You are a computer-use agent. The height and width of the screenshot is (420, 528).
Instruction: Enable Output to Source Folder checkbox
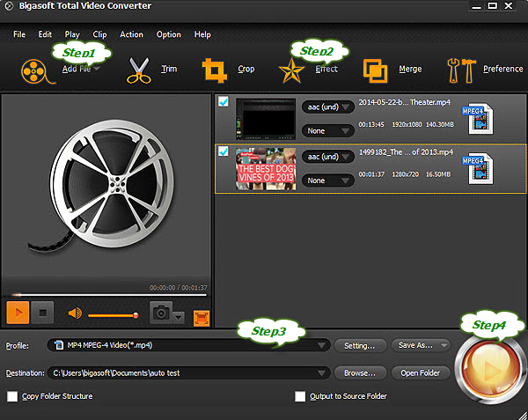click(300, 396)
